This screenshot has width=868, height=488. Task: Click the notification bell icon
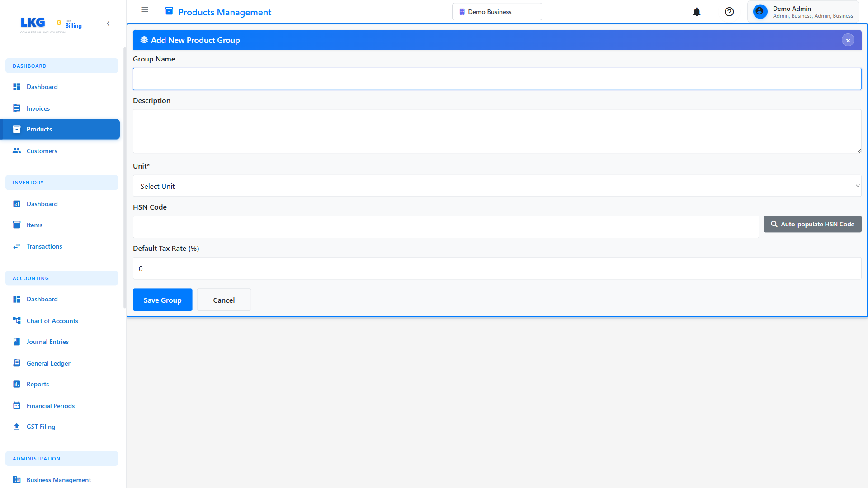pos(697,12)
